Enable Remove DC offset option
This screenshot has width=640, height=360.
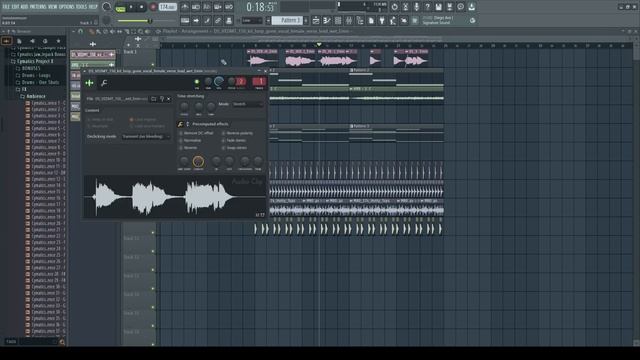pyautogui.click(x=196, y=133)
